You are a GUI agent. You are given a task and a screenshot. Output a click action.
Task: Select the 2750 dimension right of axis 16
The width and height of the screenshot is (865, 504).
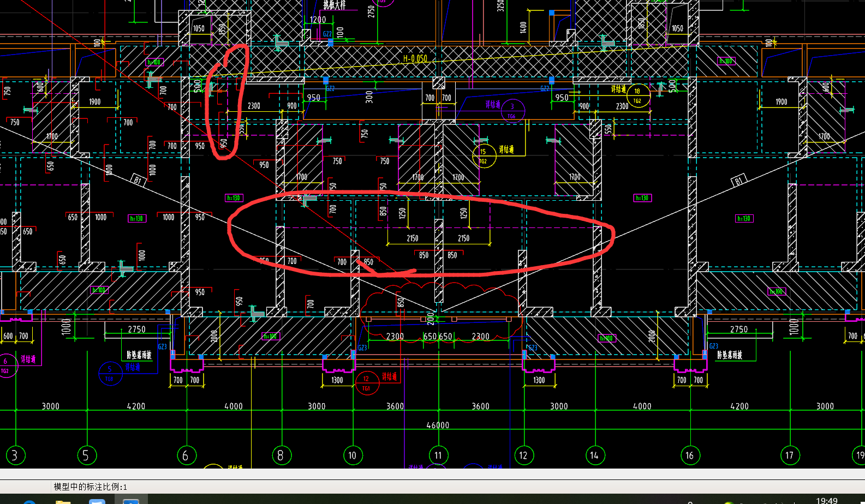[x=739, y=329]
